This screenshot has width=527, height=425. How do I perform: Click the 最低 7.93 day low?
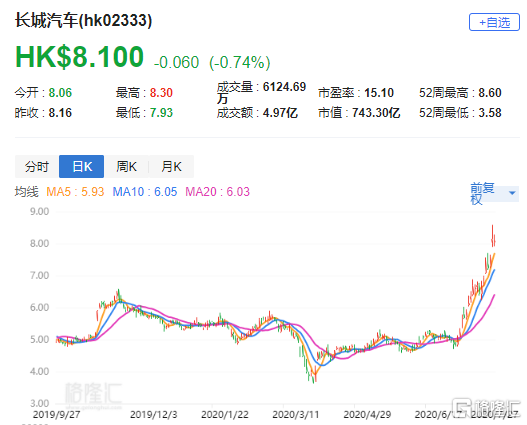144,113
